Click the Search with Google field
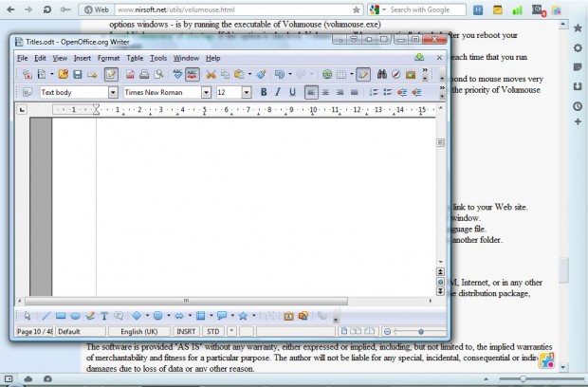This screenshot has width=588, height=387. point(419,9)
